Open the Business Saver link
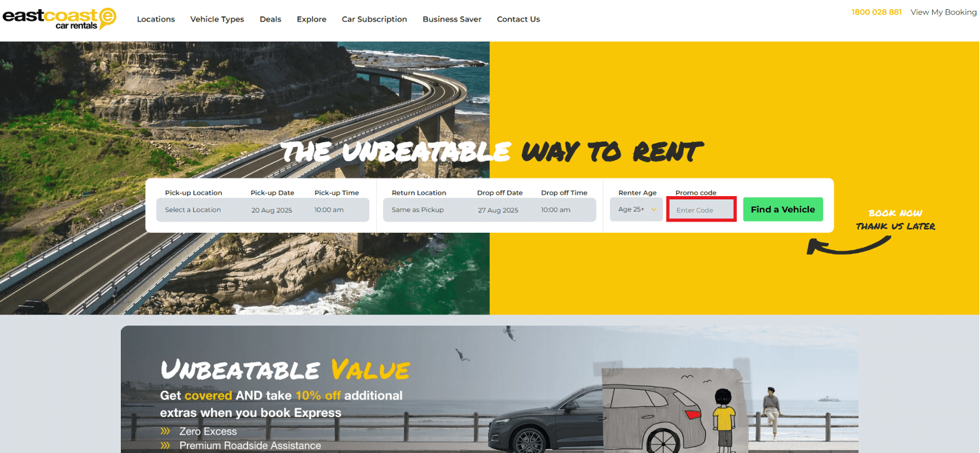The width and height of the screenshot is (980, 453). point(452,20)
